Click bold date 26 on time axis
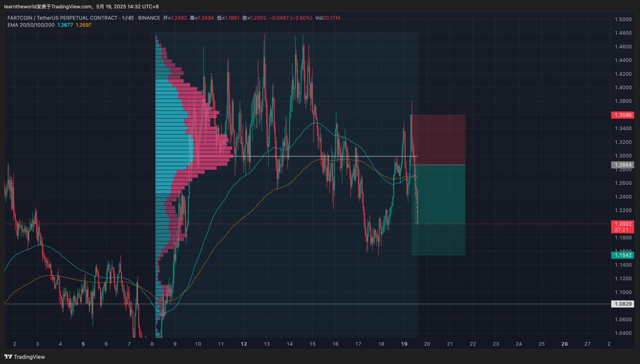This screenshot has width=640, height=364. click(564, 344)
